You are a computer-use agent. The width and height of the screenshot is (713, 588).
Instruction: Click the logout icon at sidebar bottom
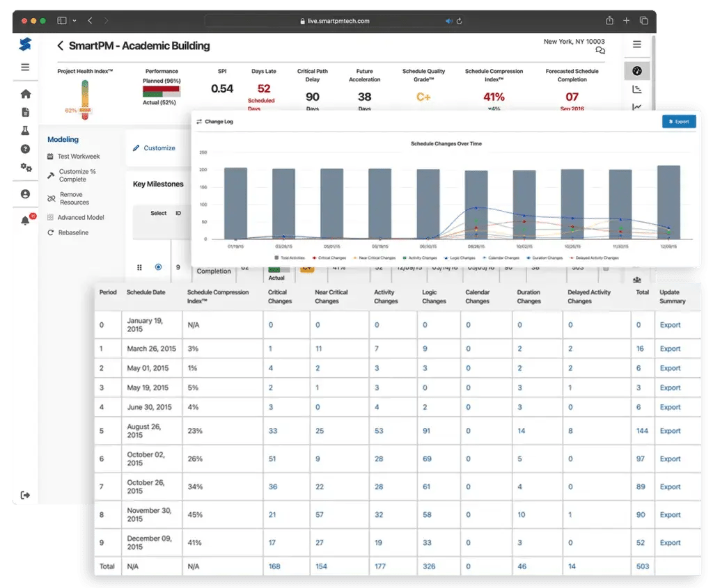click(x=26, y=495)
